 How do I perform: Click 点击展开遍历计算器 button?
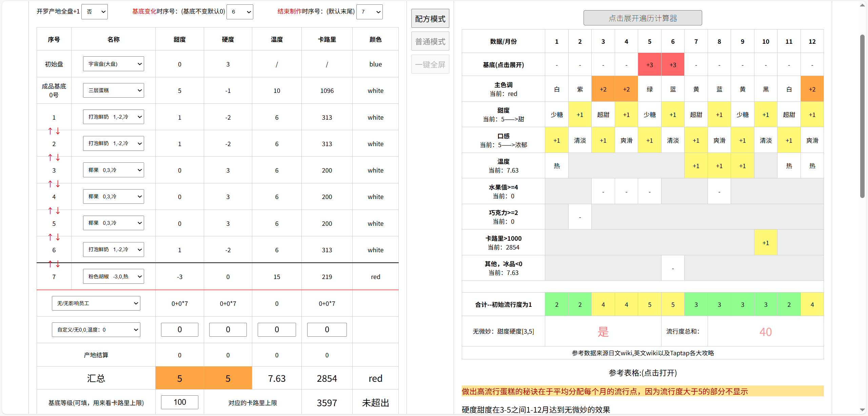point(643,18)
